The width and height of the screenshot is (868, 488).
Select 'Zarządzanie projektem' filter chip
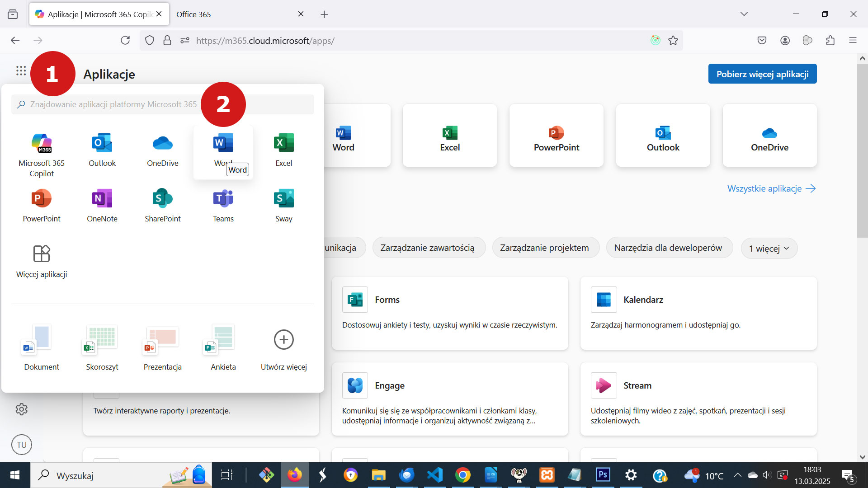(x=544, y=248)
